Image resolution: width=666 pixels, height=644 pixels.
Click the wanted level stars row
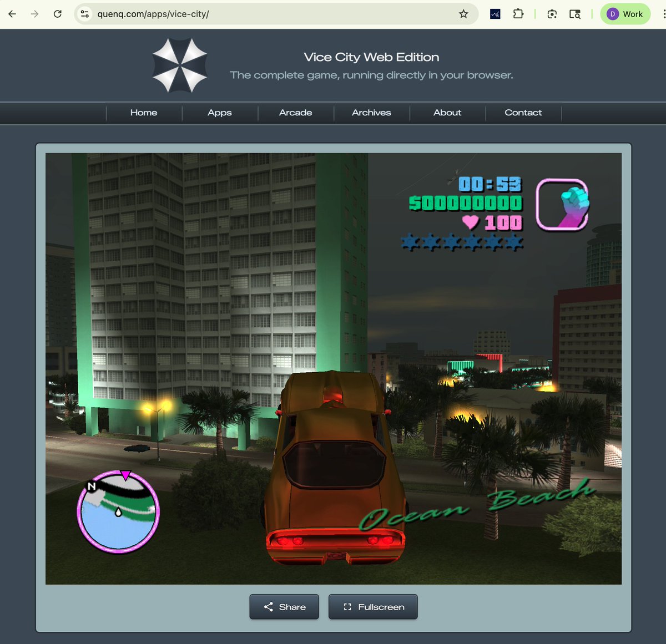(462, 242)
